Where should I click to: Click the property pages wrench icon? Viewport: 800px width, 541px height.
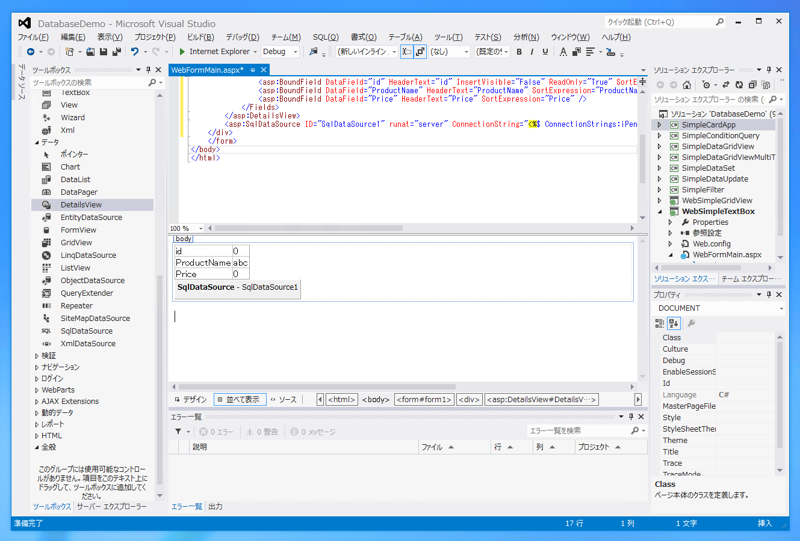tap(691, 323)
